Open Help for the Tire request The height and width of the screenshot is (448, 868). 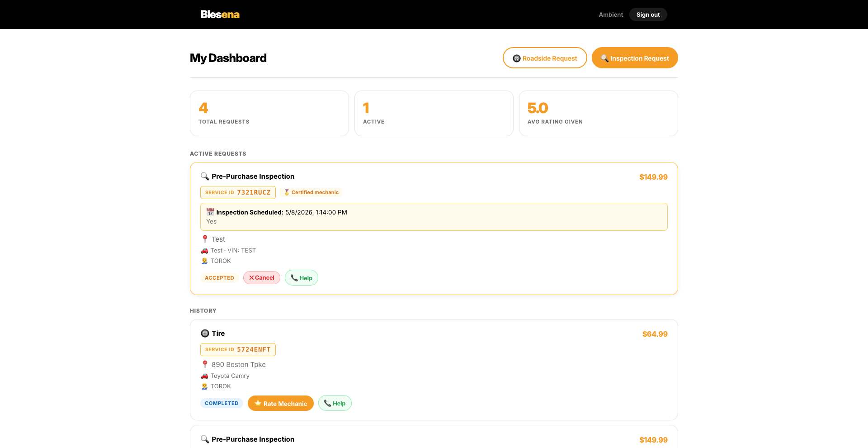point(335,403)
